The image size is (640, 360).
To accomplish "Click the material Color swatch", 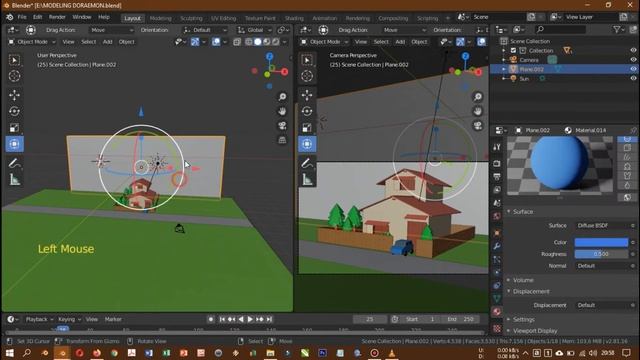I will [x=601, y=242].
